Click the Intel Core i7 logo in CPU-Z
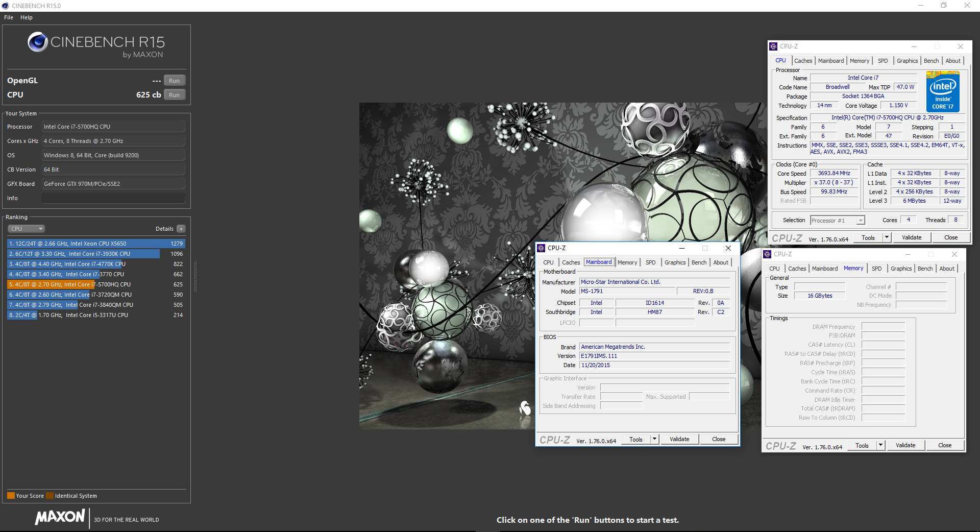The image size is (980, 532). 943,91
